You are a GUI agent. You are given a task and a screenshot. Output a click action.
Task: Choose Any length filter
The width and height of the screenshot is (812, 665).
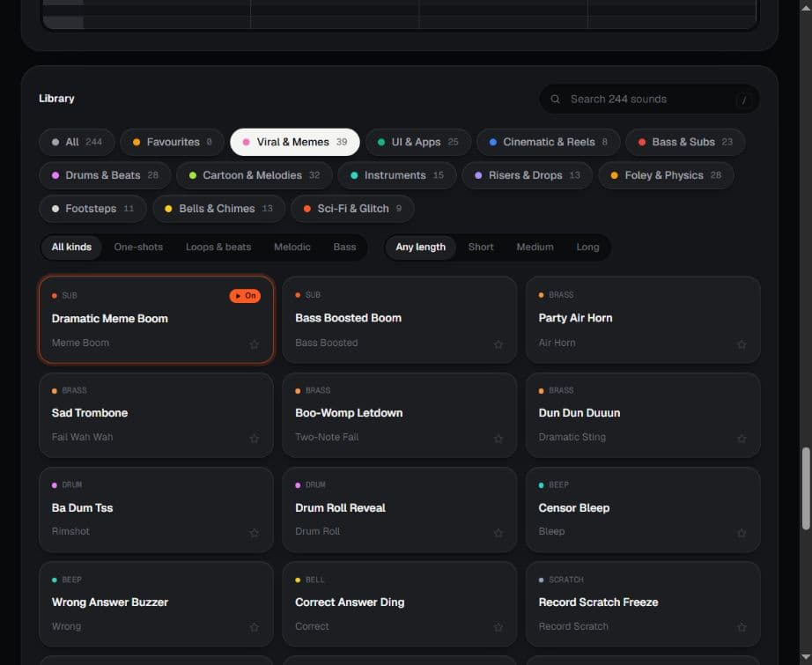tap(420, 247)
